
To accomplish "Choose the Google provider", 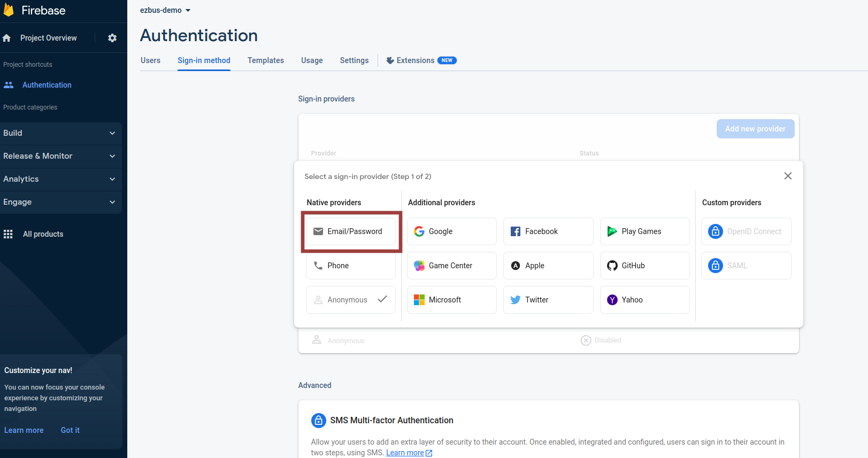I will (x=452, y=231).
